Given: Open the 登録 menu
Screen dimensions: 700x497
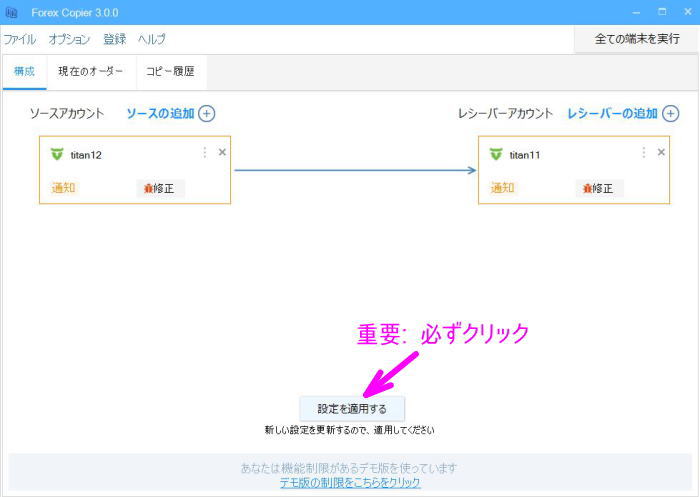Looking at the screenshot, I should [115, 39].
